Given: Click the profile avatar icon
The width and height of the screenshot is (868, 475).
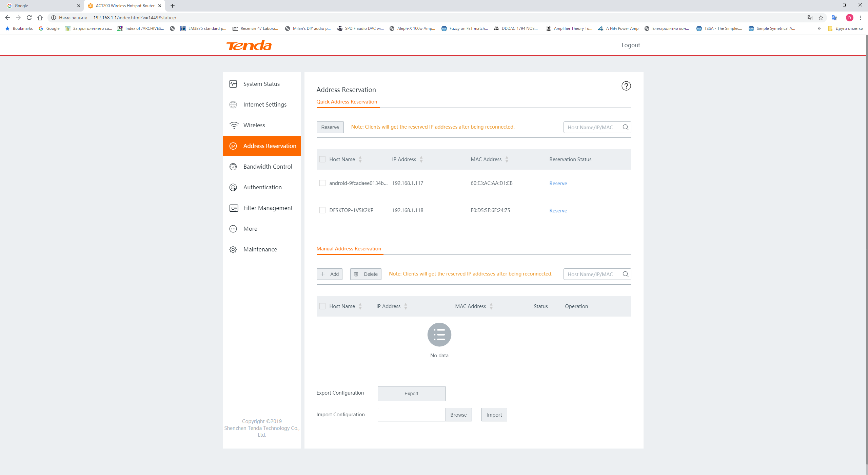Looking at the screenshot, I should [x=849, y=18].
